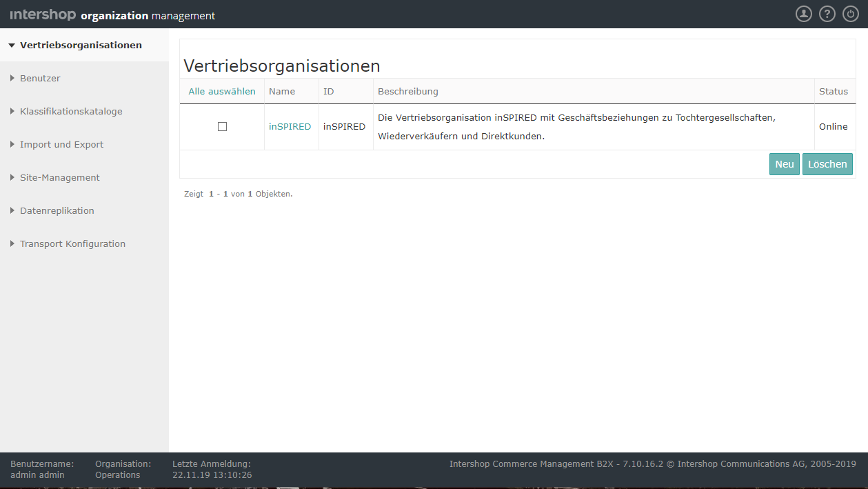The height and width of the screenshot is (489, 868).
Task: Expand the Klassifikationskataloge section
Action: [71, 111]
